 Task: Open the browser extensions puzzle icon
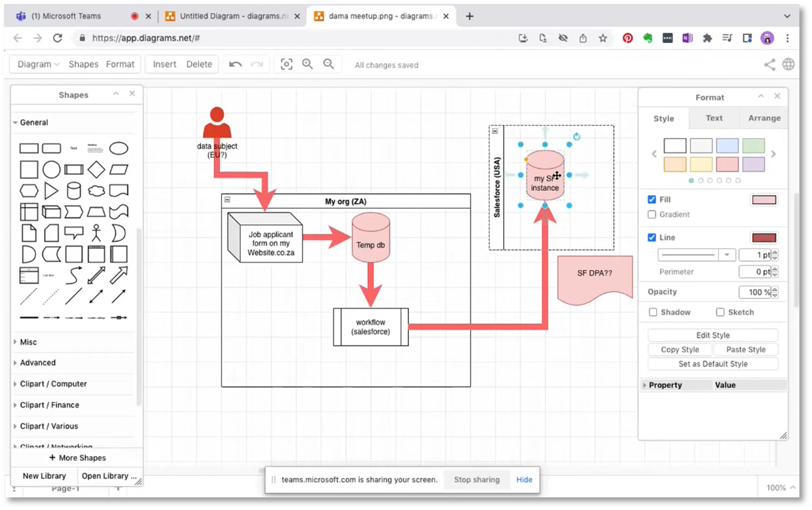[x=707, y=38]
